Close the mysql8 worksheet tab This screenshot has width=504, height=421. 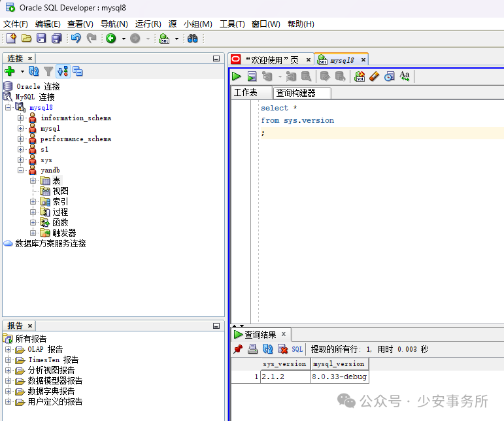point(363,59)
